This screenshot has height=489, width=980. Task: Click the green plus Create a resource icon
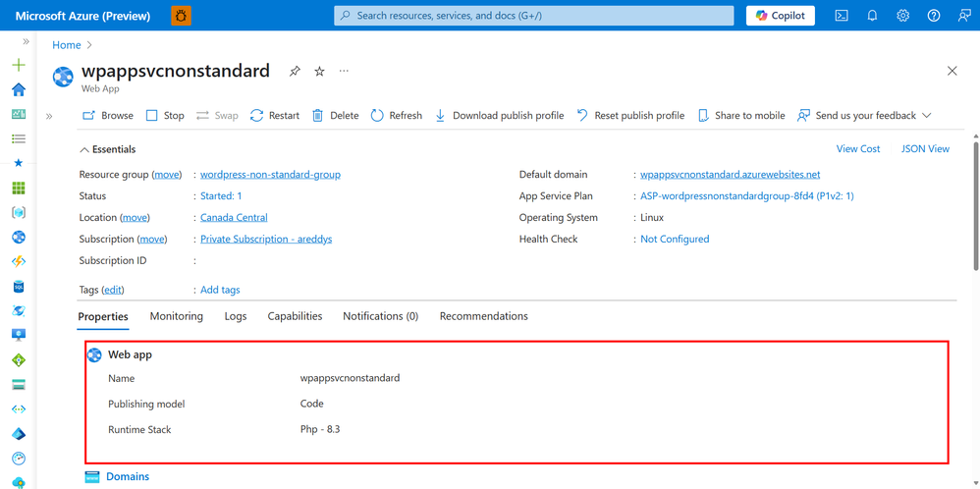(x=19, y=65)
